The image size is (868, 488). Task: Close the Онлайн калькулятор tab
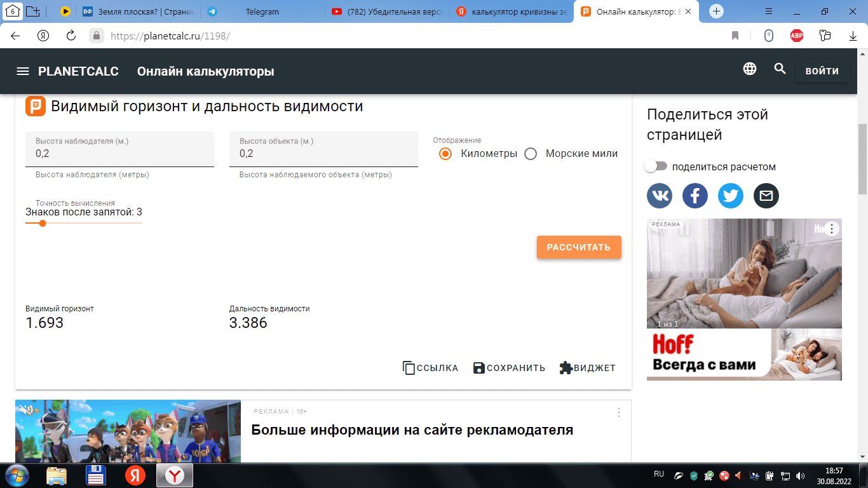688,11
